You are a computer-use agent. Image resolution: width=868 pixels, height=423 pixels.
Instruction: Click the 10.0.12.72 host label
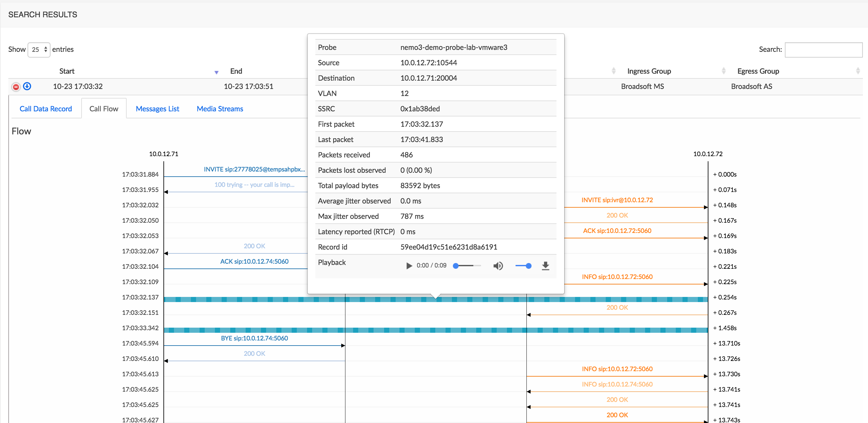[707, 154]
